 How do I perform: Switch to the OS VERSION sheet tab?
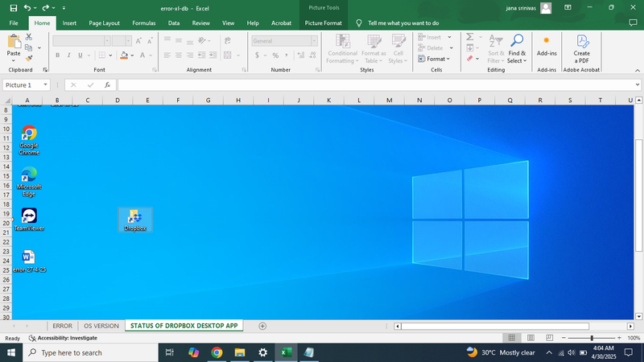pos(101,326)
